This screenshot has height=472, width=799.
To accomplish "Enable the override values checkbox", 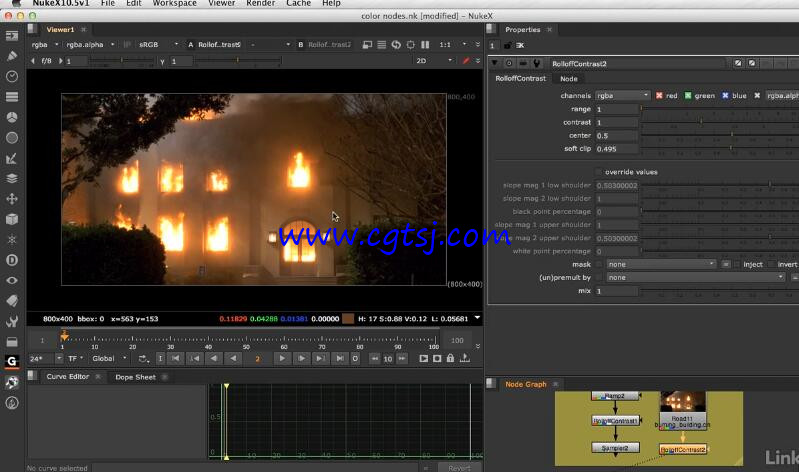I will [599, 172].
